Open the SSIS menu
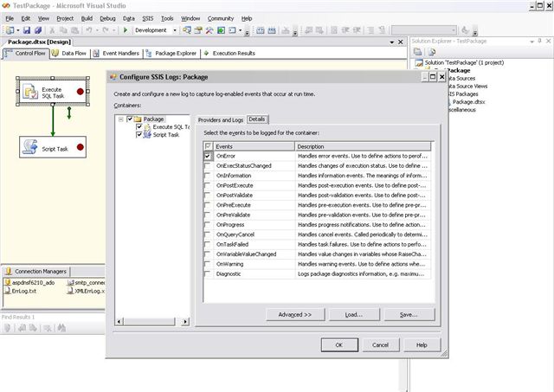The height and width of the screenshot is (392, 554). click(147, 17)
